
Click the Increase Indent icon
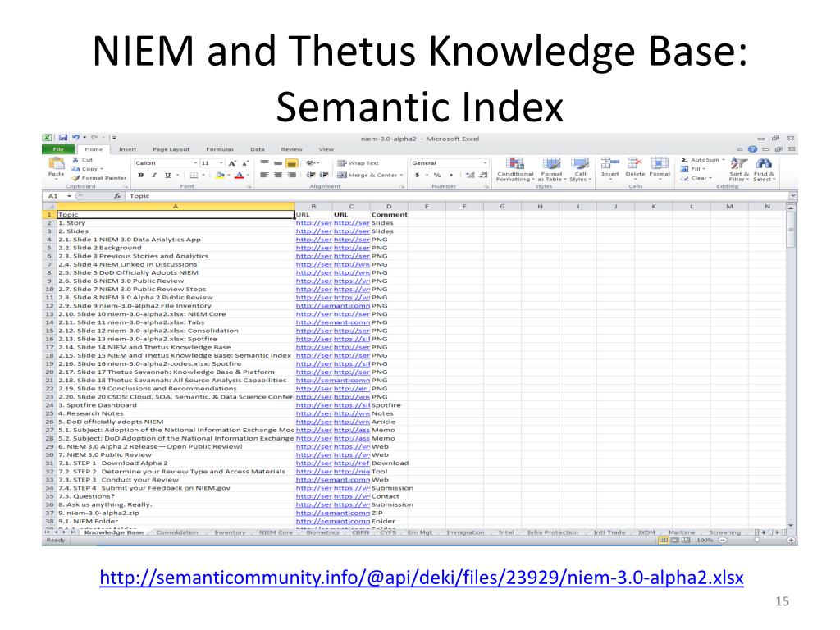(324, 176)
